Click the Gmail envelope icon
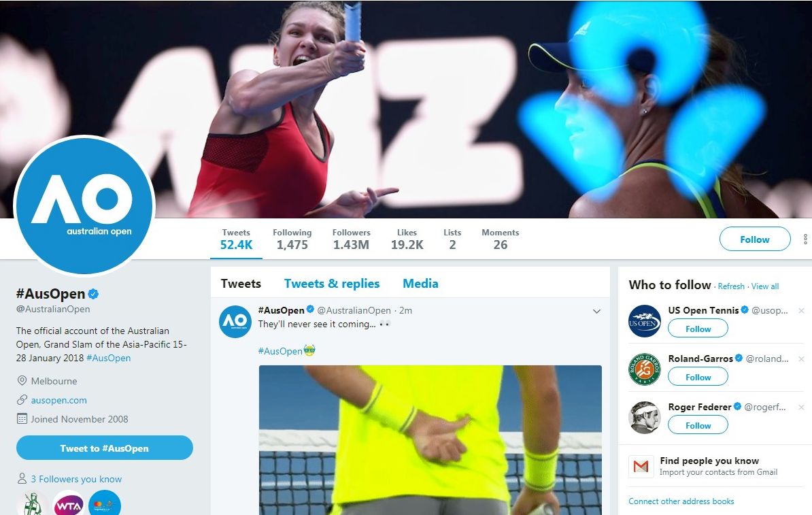 (641, 466)
